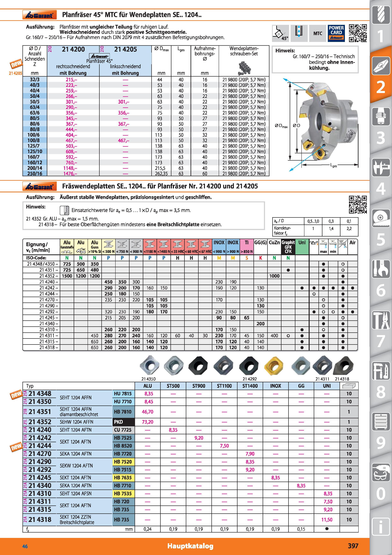Click article number 21 4352 in the Typ table
The image size is (392, 555).
coord(40,422)
